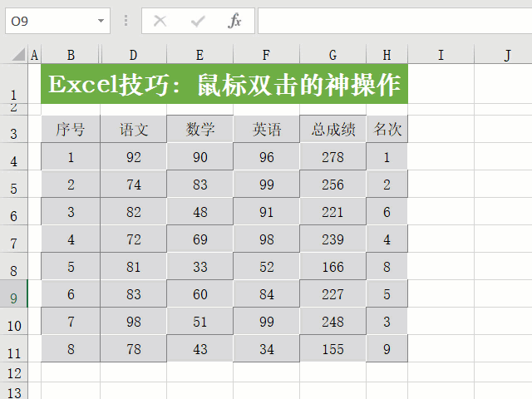Select column D header
This screenshot has width=532, height=399.
tap(133, 55)
